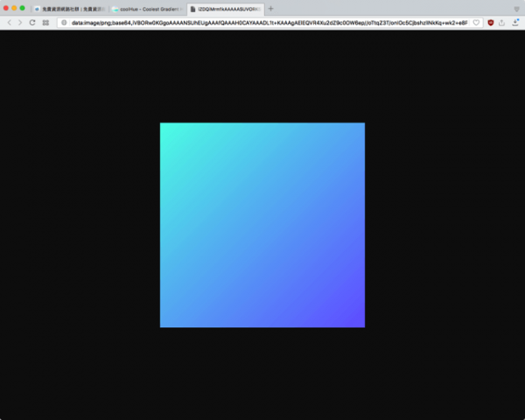This screenshot has width=525, height=420.
Task: Click the browser back arrow
Action: 9,22
